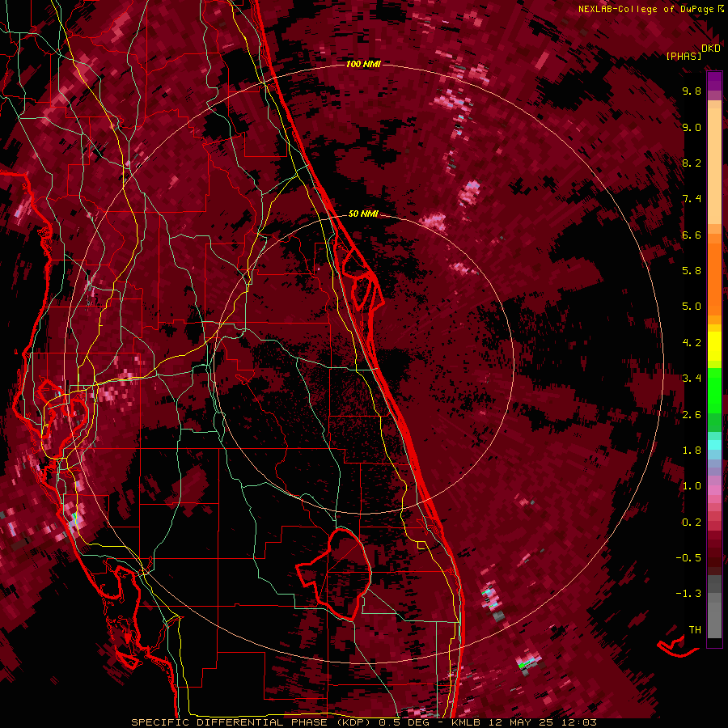The image size is (728, 728).
Task: Click the 6.6 scale value
Action: point(692,235)
